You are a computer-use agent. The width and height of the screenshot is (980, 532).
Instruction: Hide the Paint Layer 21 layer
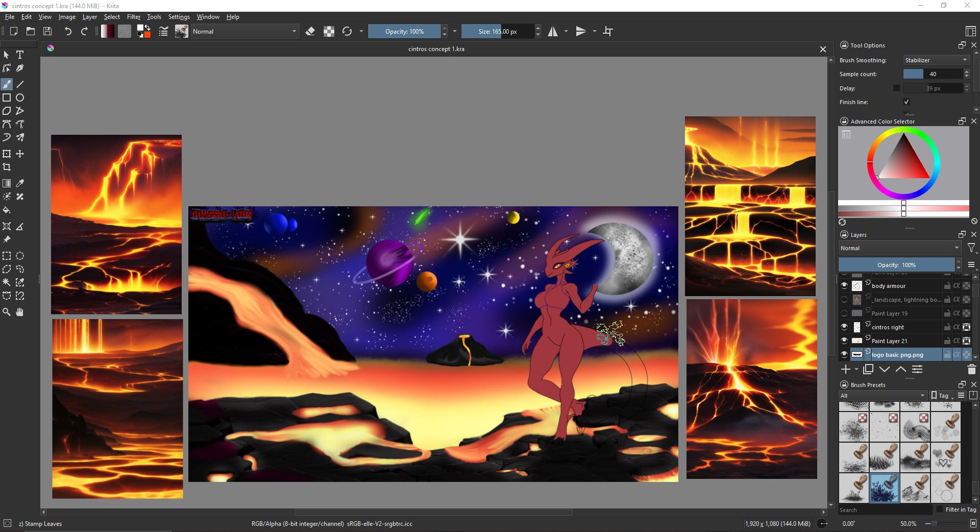click(x=844, y=341)
